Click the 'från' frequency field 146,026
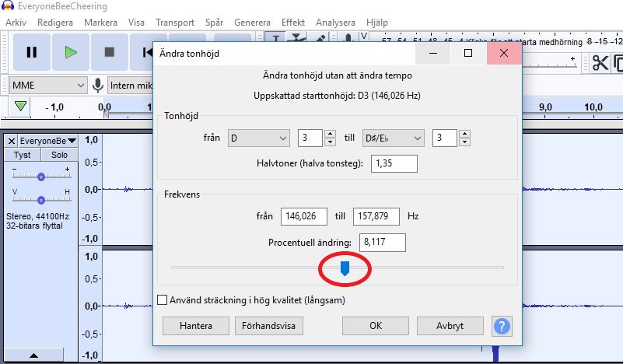This screenshot has height=364, width=623. point(304,216)
